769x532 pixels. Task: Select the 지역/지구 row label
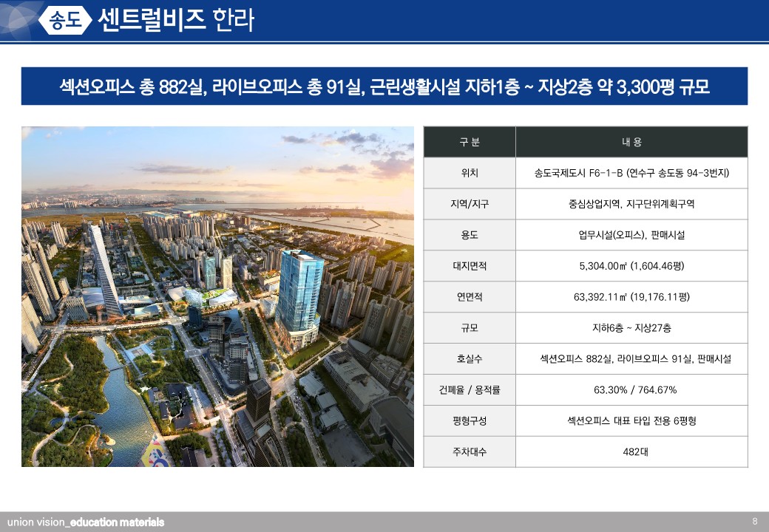pos(470,204)
